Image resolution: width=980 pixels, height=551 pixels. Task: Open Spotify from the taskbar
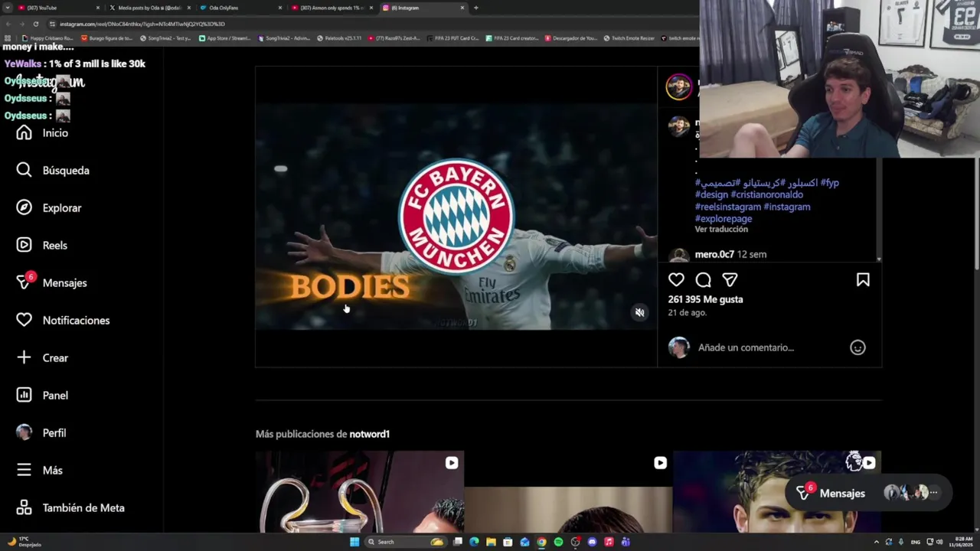[x=558, y=542]
